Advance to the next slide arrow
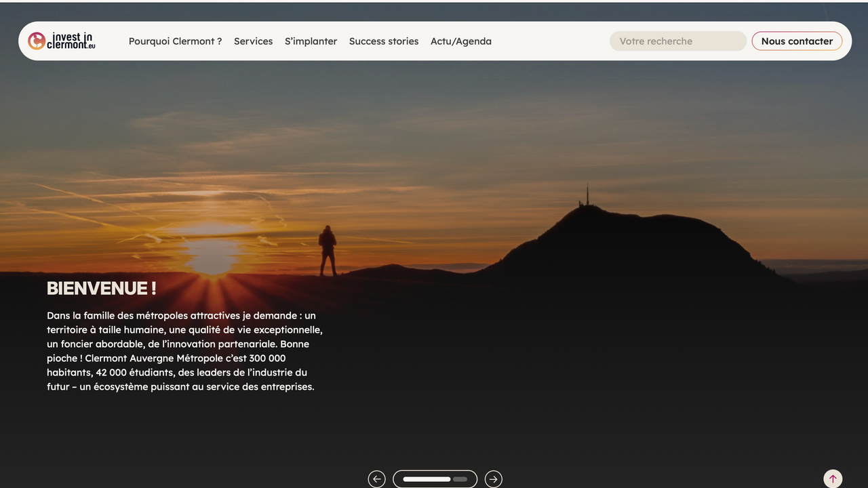The height and width of the screenshot is (488, 868). tap(494, 479)
